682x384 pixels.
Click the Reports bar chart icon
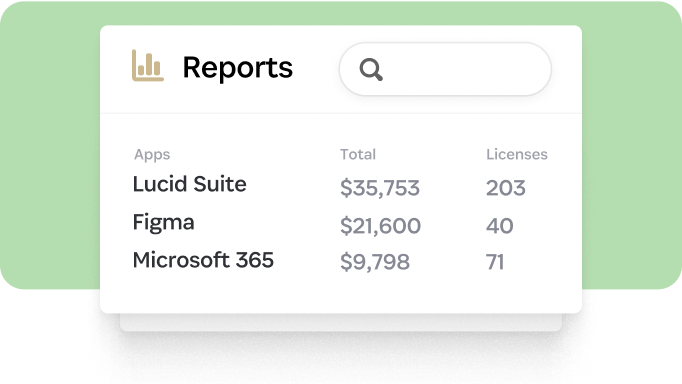(148, 66)
